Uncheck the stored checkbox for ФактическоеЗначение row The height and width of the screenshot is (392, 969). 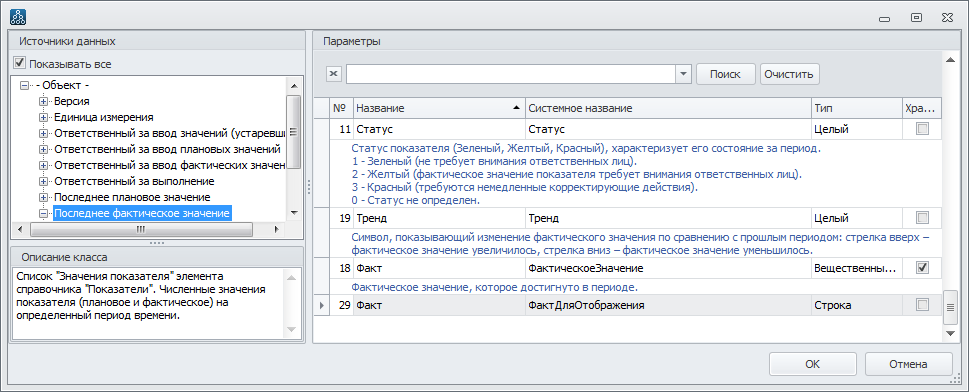coord(922,268)
